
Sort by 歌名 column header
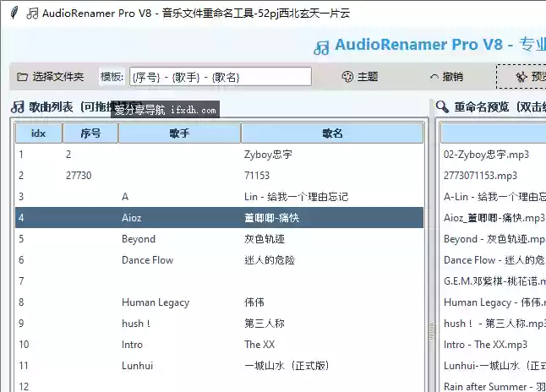point(332,133)
